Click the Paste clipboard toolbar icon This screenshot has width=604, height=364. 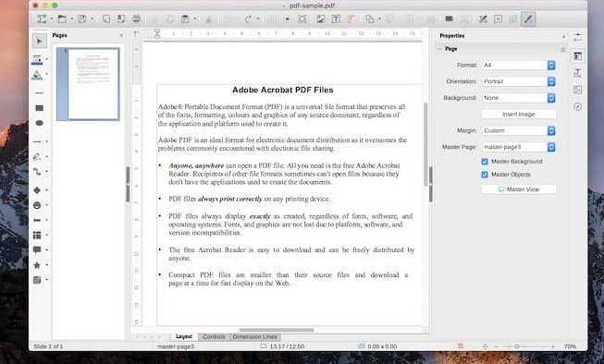coord(185,18)
